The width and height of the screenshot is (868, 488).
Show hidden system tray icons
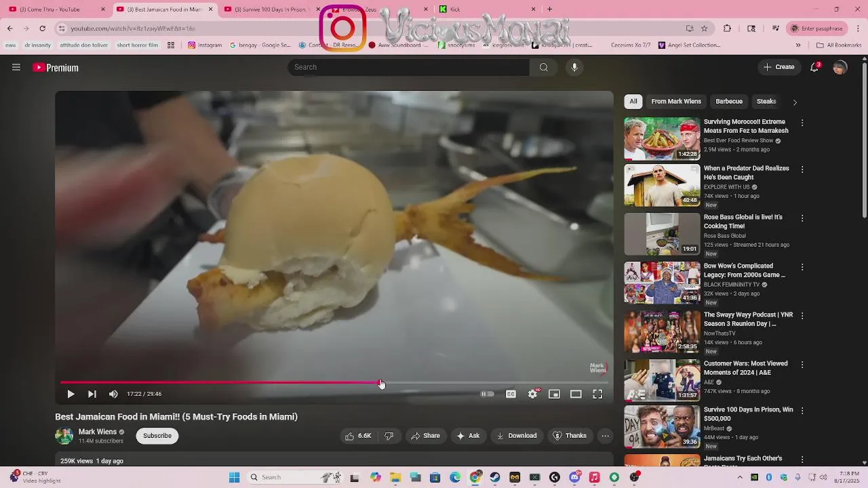click(740, 477)
